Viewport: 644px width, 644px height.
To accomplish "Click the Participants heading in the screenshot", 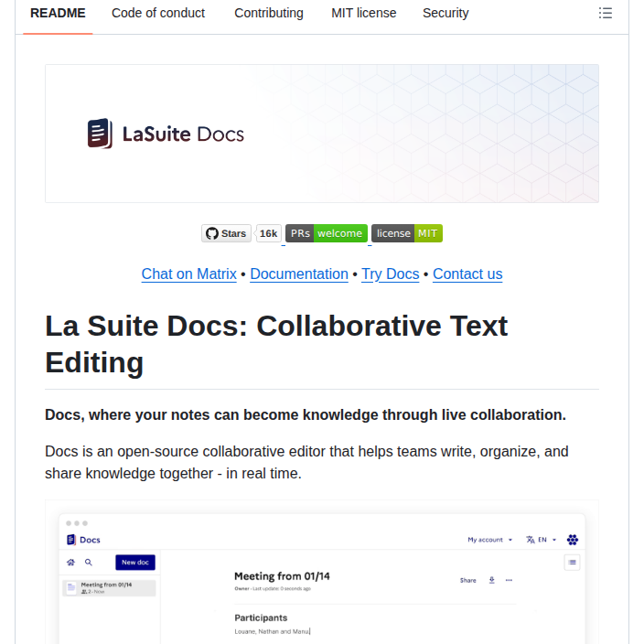I will pyautogui.click(x=261, y=617).
